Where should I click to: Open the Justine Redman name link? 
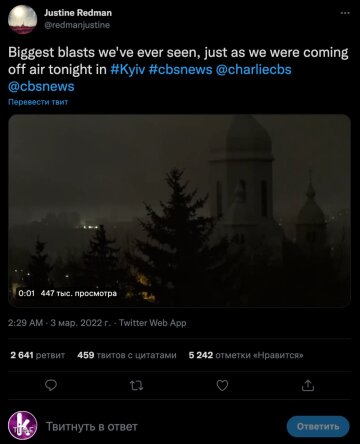tap(78, 13)
